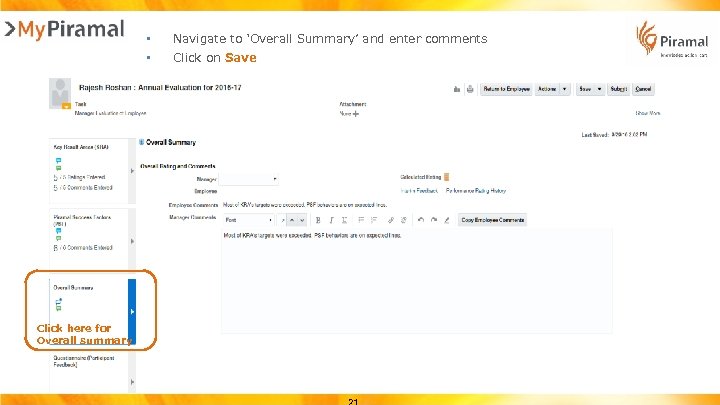The image size is (720, 405).
Task: Click the Save button
Action: 585,89
